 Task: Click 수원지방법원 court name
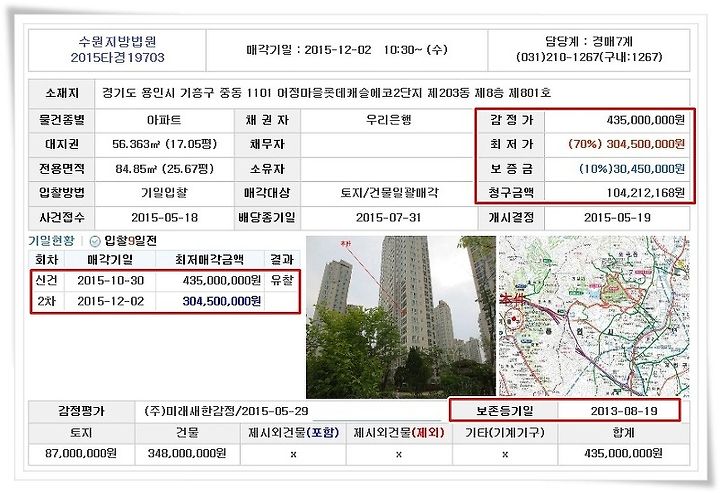coord(118,42)
